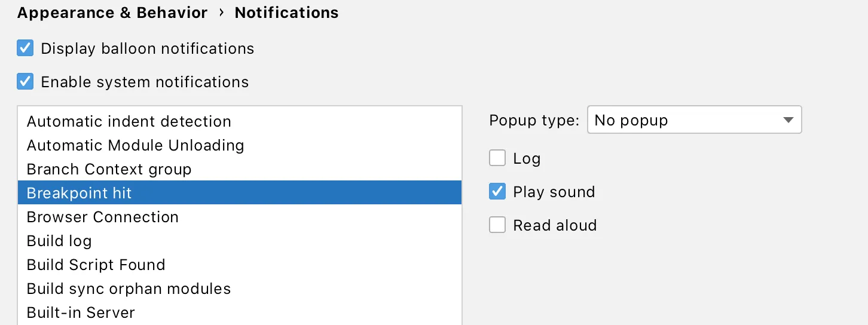This screenshot has height=325, width=868.
Task: Click the Notifications breadcrumb title
Action: point(286,13)
